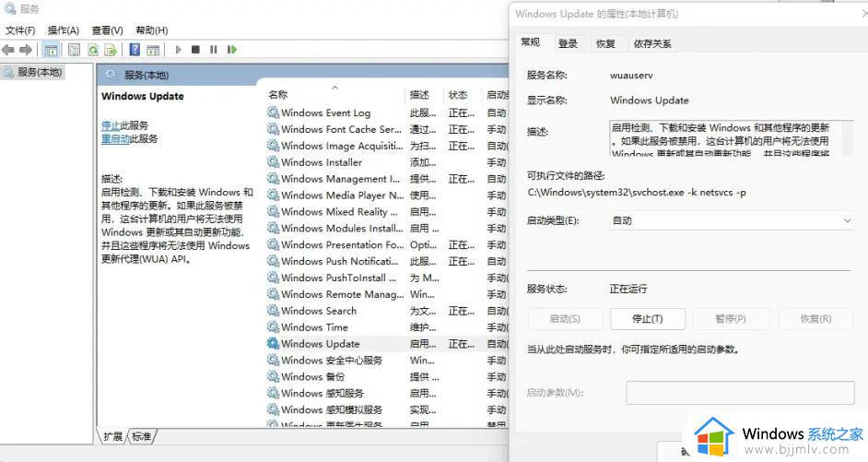This screenshot has height=462, width=868.
Task: Click gear icon beside Windows Event Log
Action: [x=273, y=113]
